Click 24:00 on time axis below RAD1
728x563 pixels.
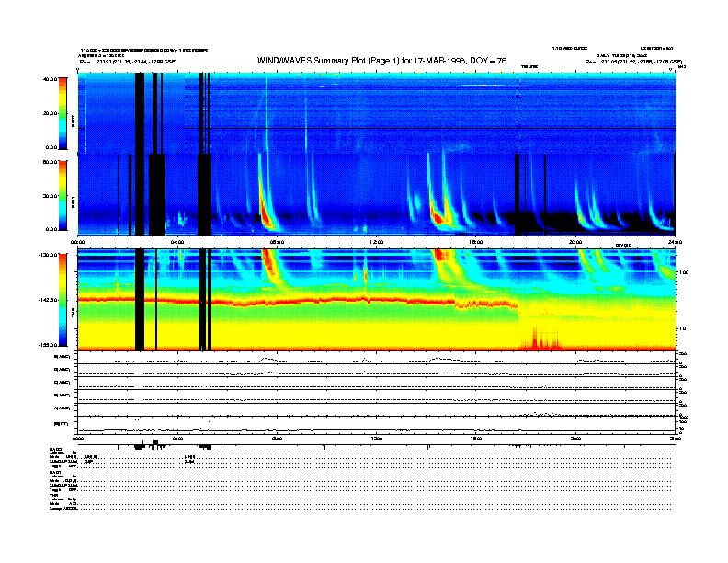coord(675,242)
